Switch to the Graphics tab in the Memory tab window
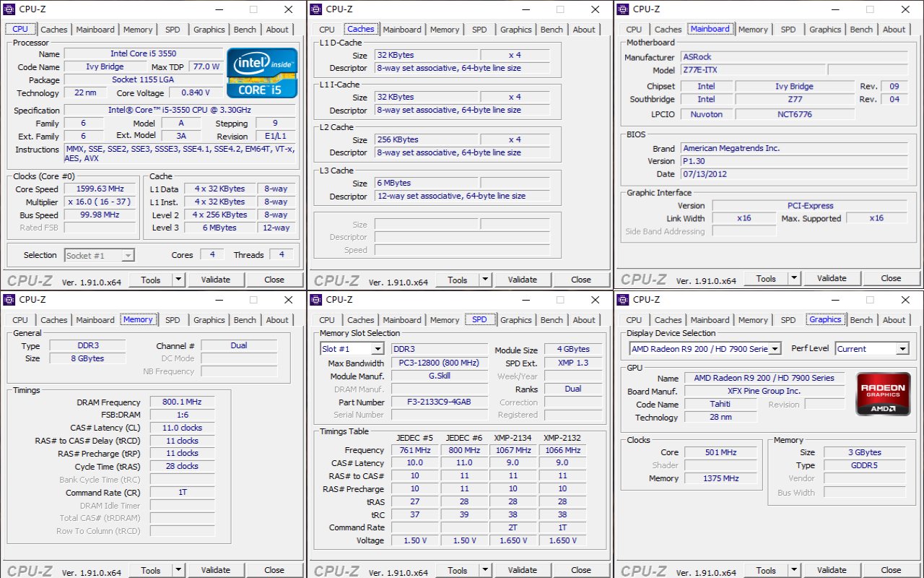This screenshot has width=924, height=578. coord(209,320)
